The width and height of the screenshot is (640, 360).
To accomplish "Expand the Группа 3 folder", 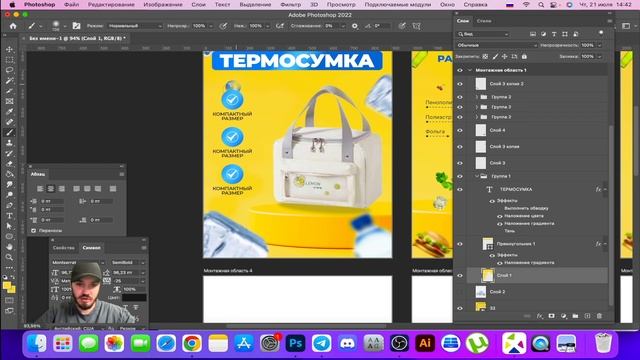I will tap(477, 107).
